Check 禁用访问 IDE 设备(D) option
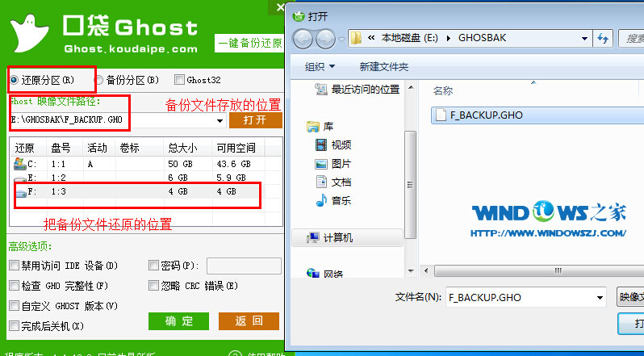Image resolution: width=644 pixels, height=356 pixels. pyautogui.click(x=14, y=266)
